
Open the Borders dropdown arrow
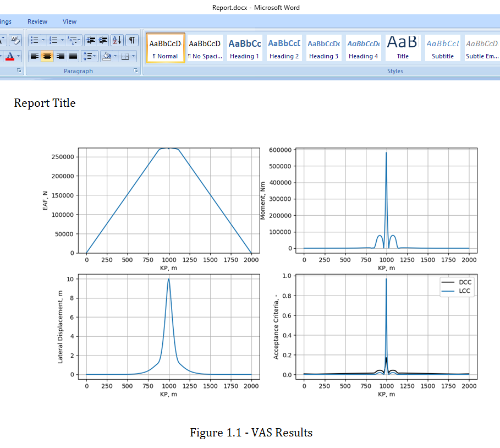(133, 57)
